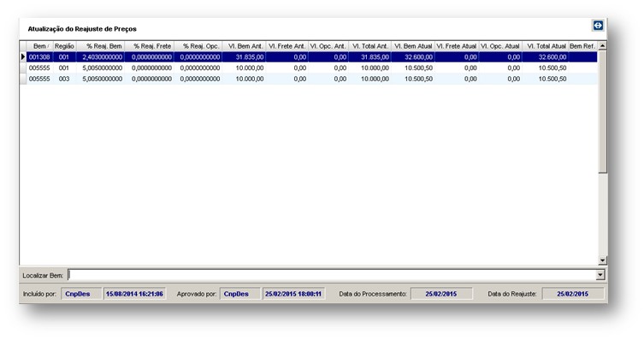The width and height of the screenshot is (644, 340).
Task: Click the Incluído por CnpDes field
Action: pyautogui.click(x=81, y=294)
